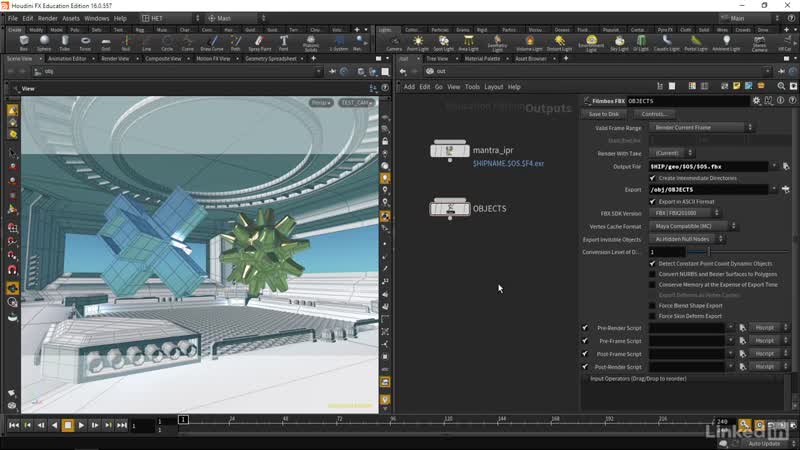This screenshot has height=450, width=800.
Task: Add a Sky Light
Action: (x=619, y=43)
